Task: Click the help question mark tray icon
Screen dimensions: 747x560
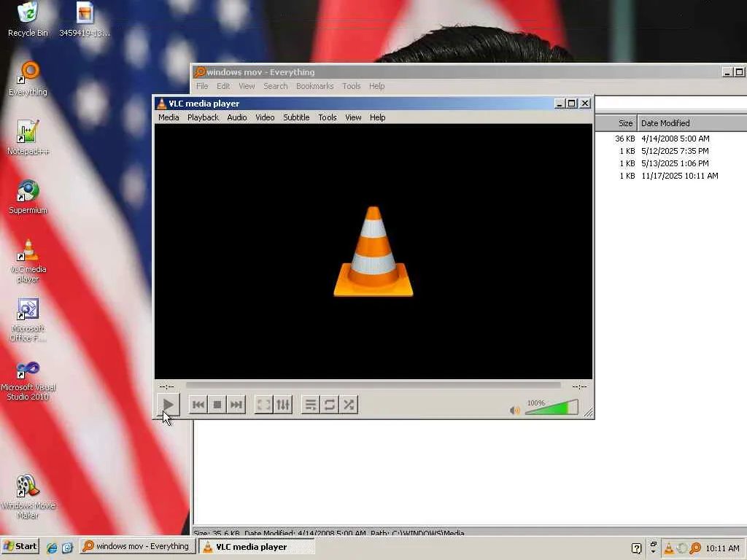Action: tap(636, 548)
